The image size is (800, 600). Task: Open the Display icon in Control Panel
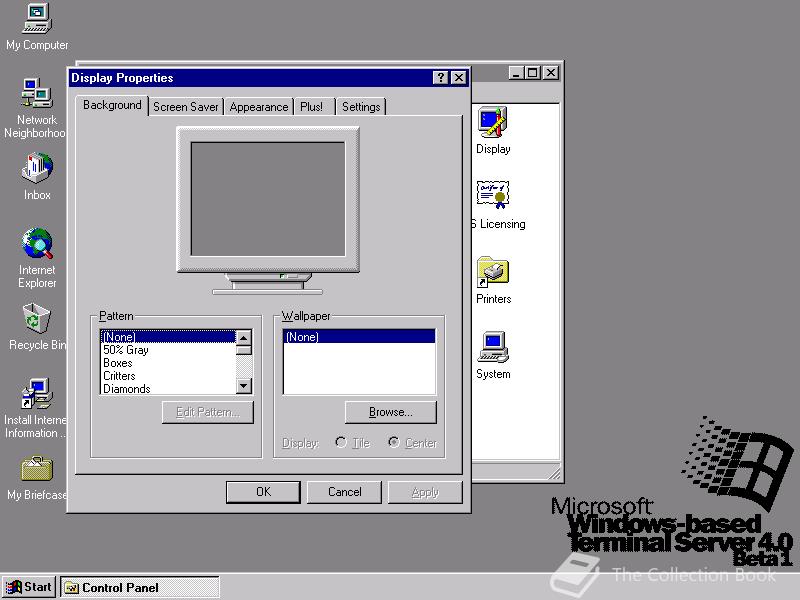click(492, 124)
